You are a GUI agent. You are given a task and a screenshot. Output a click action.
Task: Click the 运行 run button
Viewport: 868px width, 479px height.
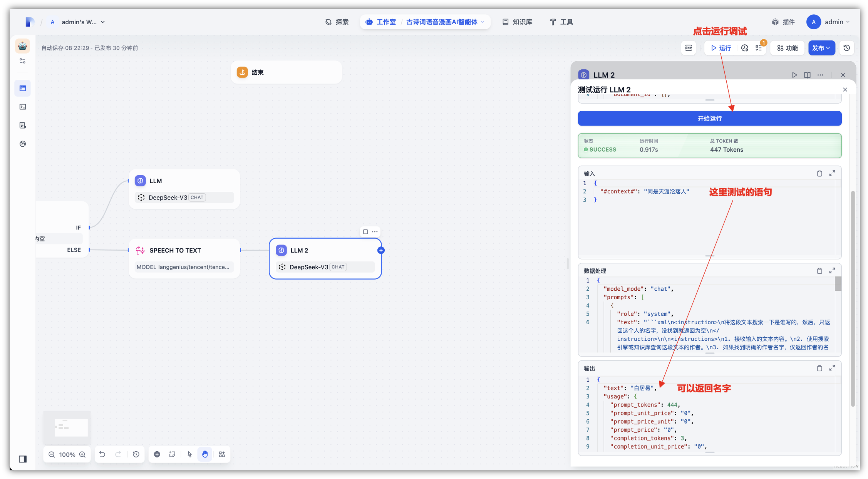pyautogui.click(x=721, y=48)
